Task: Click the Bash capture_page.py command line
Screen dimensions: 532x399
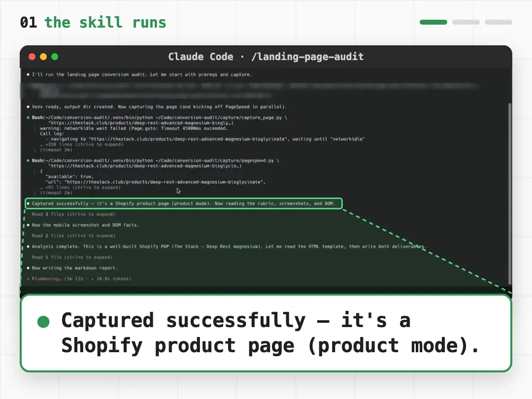Action: point(160,117)
